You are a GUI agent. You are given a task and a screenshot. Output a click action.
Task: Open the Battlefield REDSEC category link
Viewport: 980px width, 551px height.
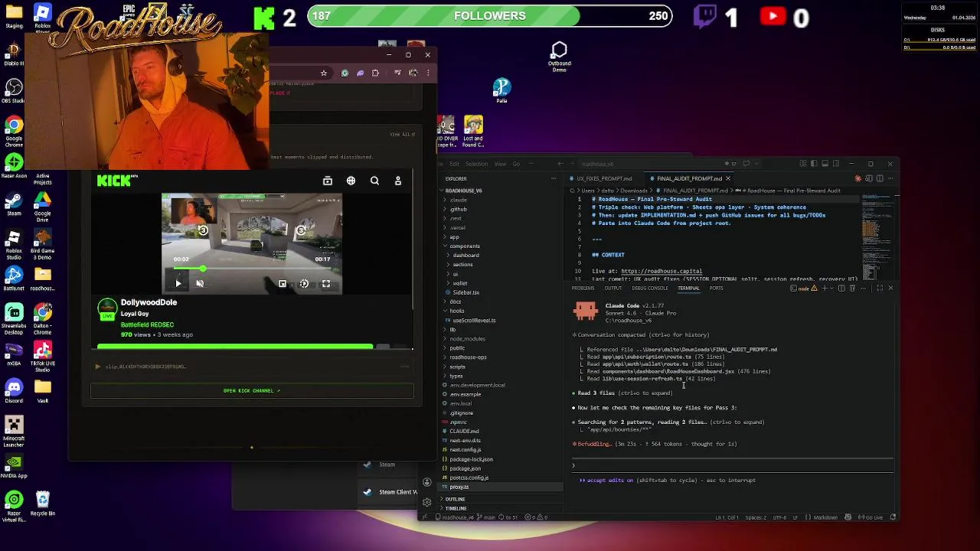coord(147,324)
